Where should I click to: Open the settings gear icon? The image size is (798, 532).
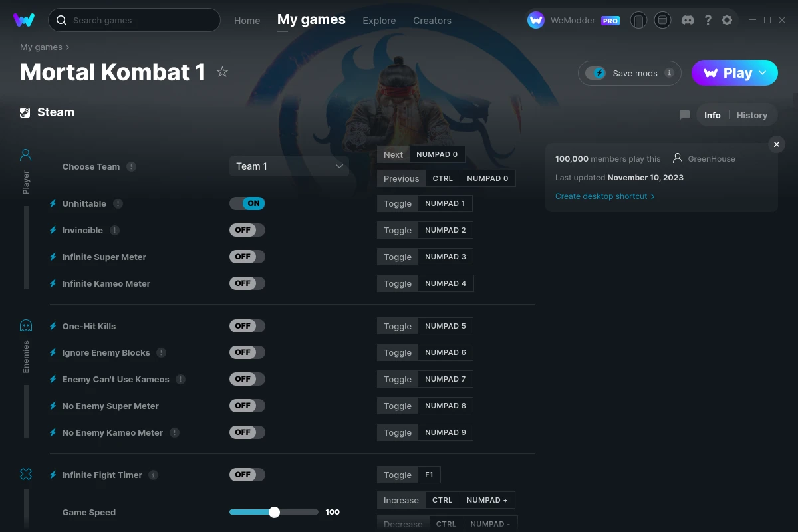(x=727, y=21)
